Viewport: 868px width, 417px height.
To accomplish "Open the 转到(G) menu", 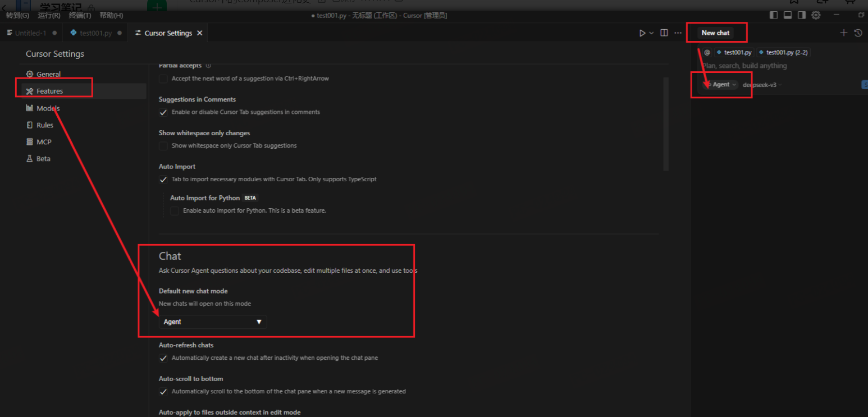I will coord(17,16).
